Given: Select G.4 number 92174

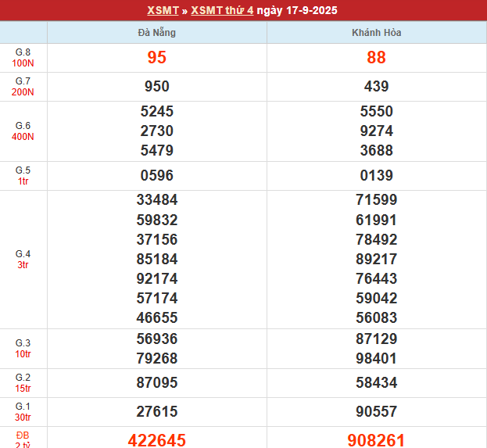Looking at the screenshot, I should (157, 278).
